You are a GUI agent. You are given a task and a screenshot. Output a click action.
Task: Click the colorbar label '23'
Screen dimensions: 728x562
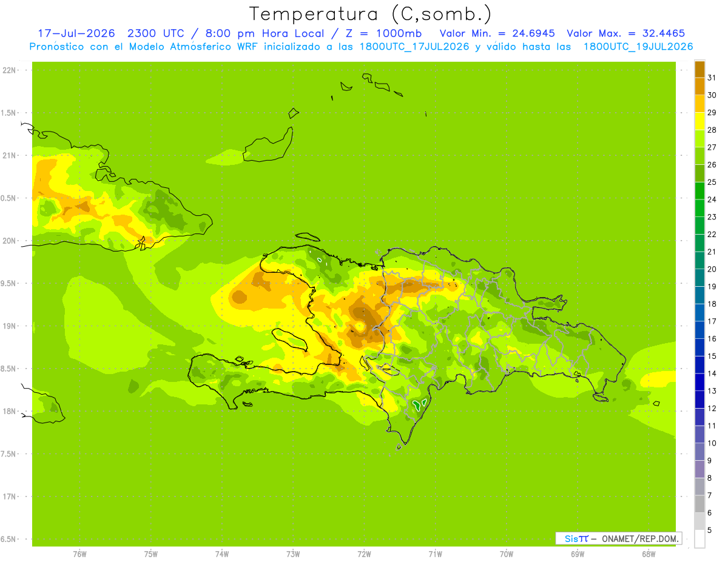[x=712, y=217]
